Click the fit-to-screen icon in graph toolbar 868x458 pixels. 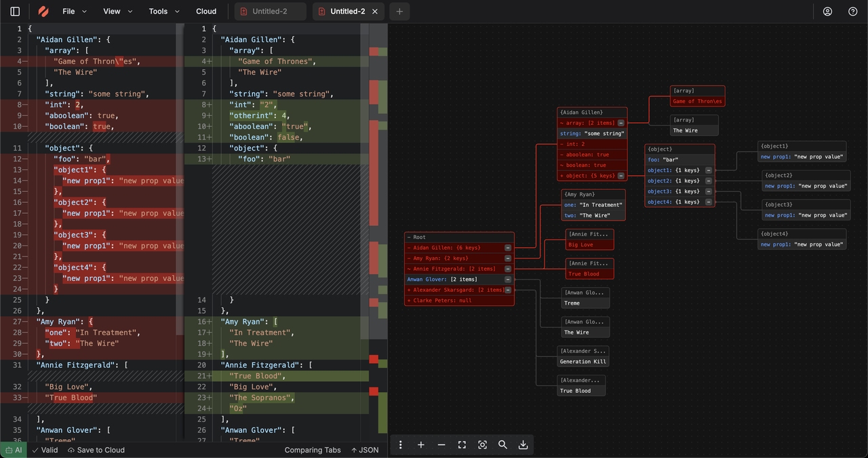[x=462, y=444]
